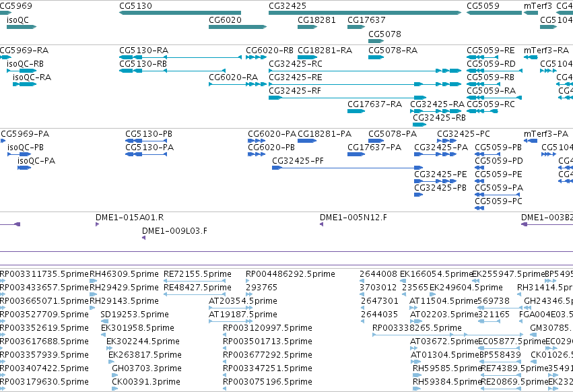Select the isoQC gene label

[18, 20]
